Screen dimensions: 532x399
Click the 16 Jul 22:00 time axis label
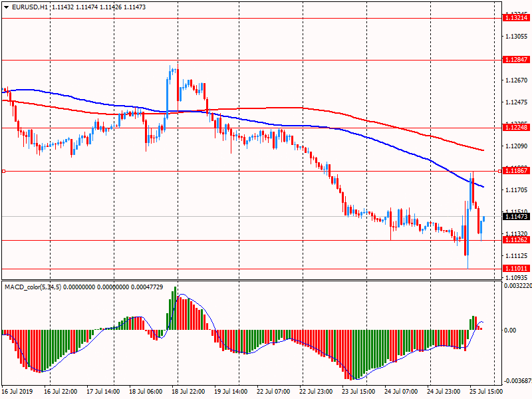point(61,391)
